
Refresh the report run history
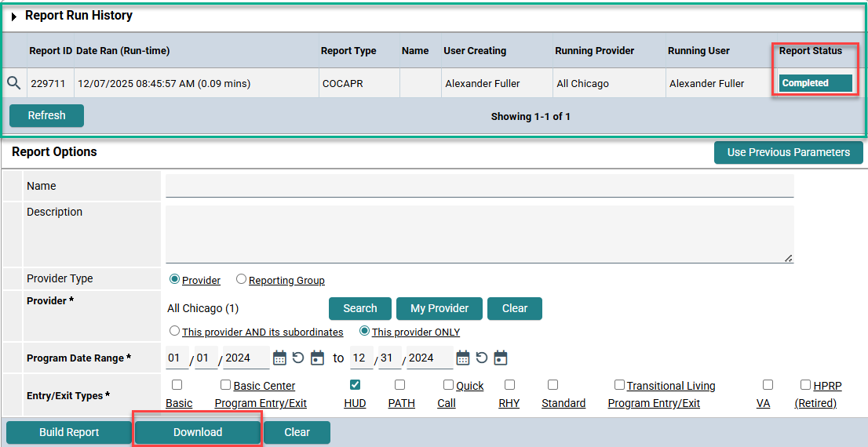46,115
